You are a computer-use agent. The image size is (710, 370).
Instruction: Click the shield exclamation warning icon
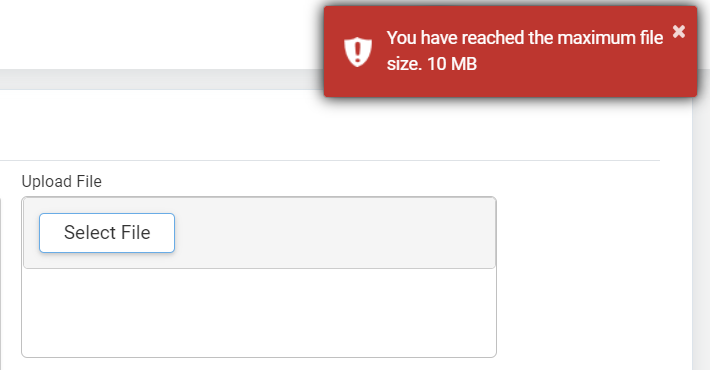pyautogui.click(x=358, y=52)
